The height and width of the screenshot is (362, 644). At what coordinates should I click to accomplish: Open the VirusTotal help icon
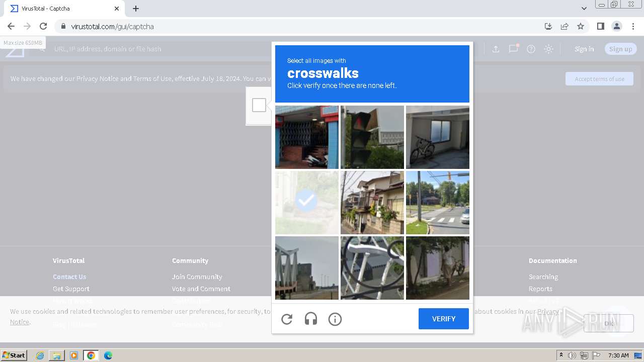[x=531, y=49]
